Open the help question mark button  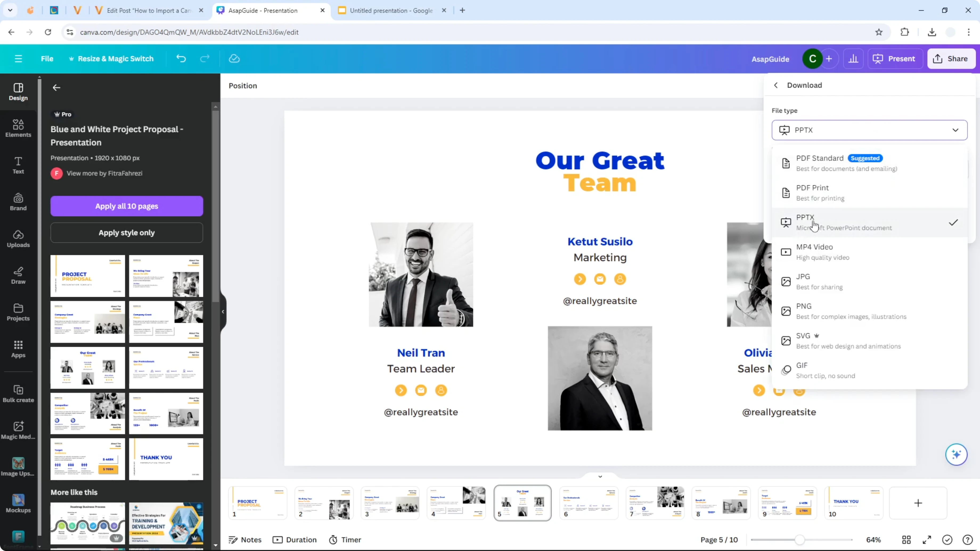click(967, 540)
